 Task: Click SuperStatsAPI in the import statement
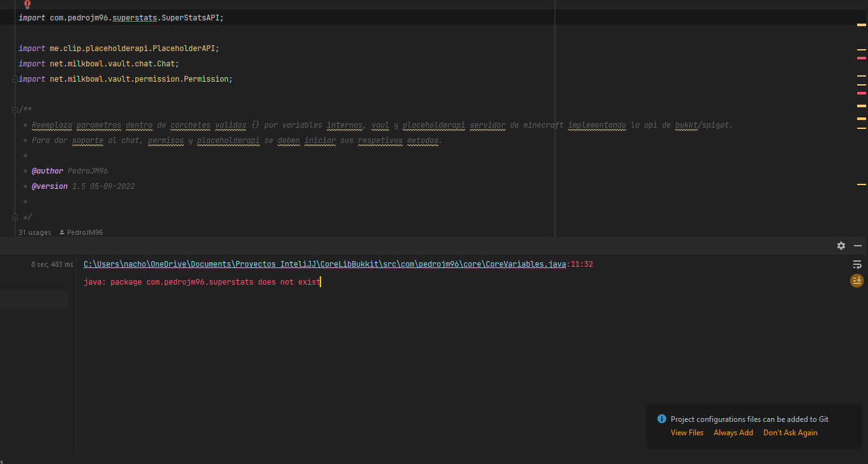[190, 18]
